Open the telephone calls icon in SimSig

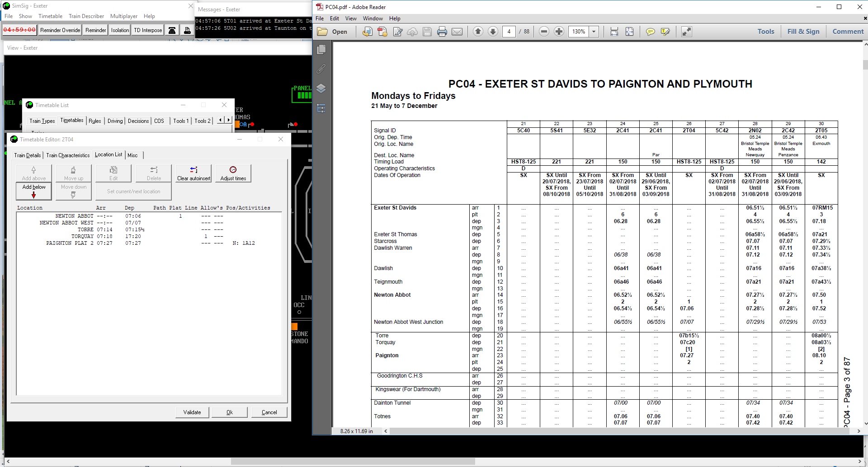[x=172, y=30]
